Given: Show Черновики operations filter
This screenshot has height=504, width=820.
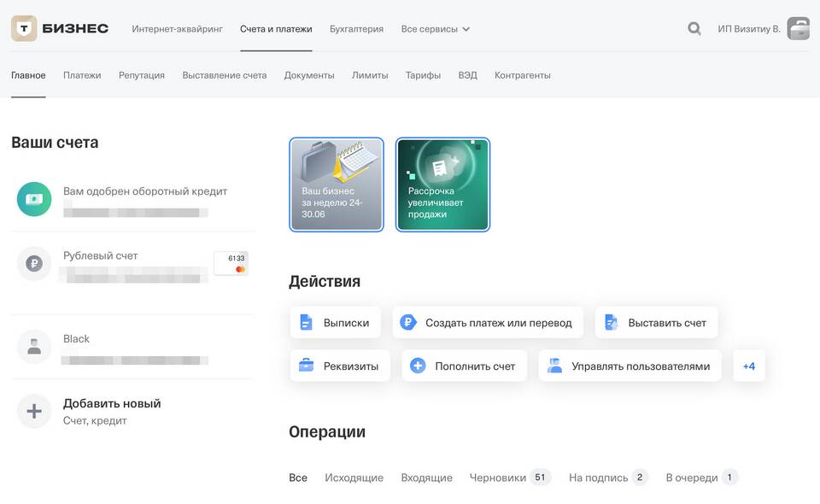Looking at the screenshot, I should [x=498, y=478].
